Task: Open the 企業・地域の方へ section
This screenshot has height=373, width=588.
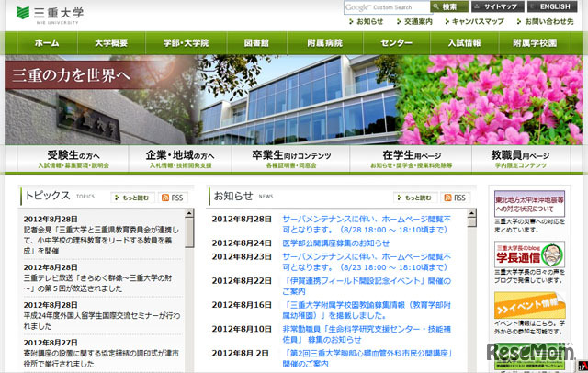Action: tap(180, 159)
